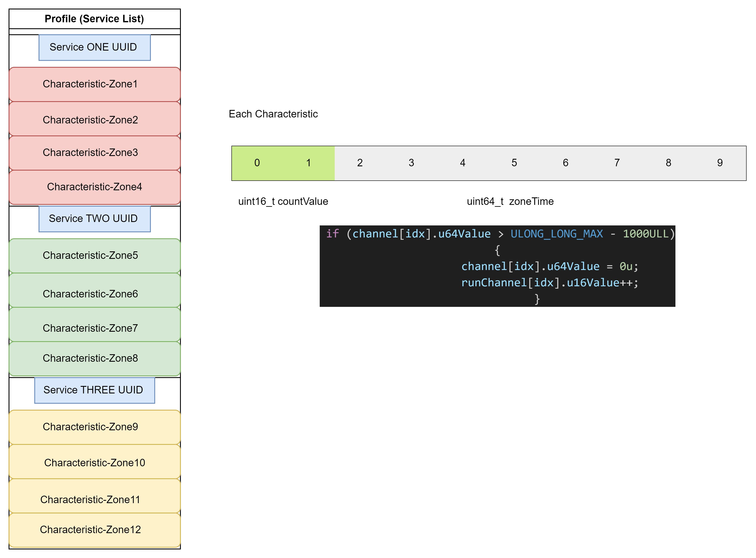Image resolution: width=756 pixels, height=558 pixels.
Task: Click byte 9 at the bar's end
Action: [720, 163]
